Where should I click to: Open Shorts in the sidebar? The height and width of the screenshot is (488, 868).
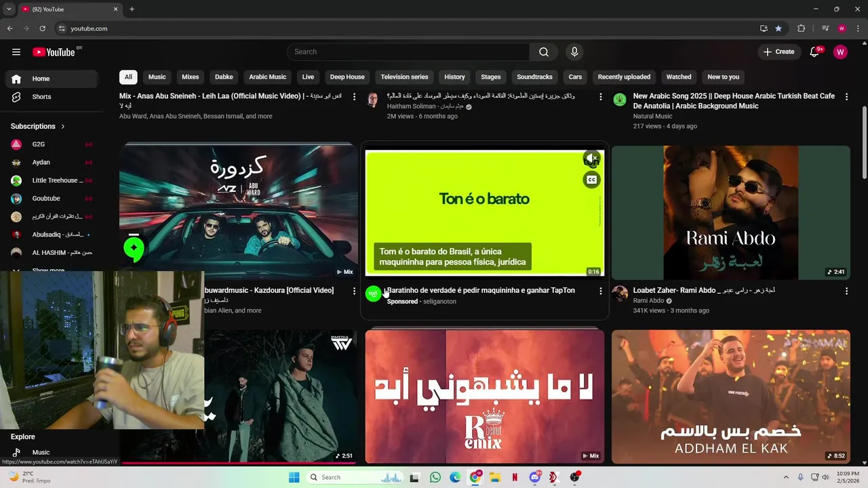tap(52, 97)
